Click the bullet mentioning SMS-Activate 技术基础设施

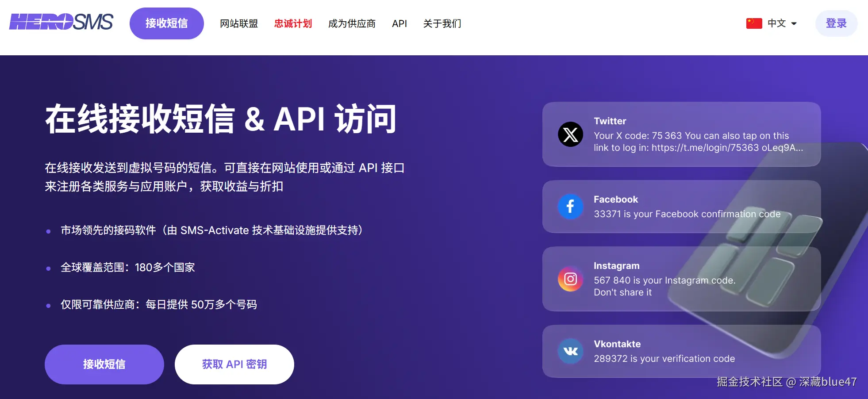[212, 230]
